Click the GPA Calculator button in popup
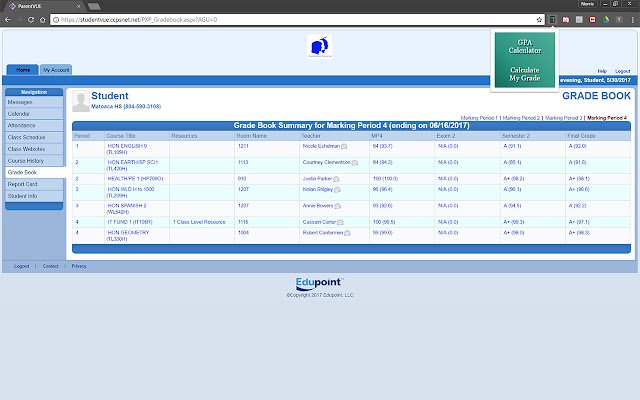This screenshot has height=400, width=640. click(524, 46)
